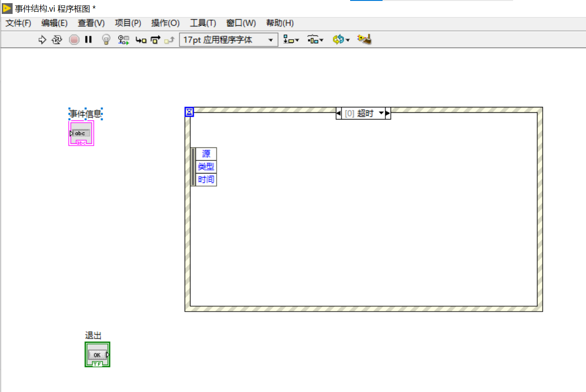Open the 查看(V) menu
Image resolution: width=586 pixels, height=392 pixels.
coord(91,23)
